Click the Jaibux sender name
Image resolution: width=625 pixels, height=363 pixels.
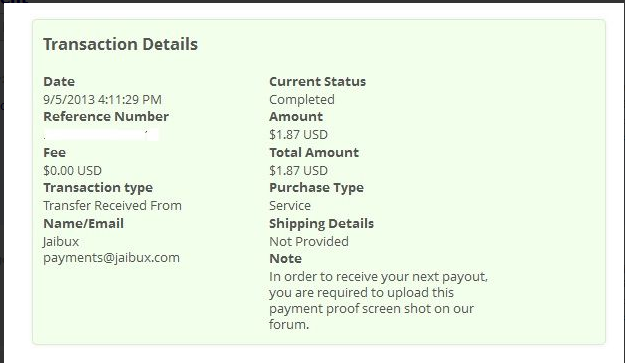(61, 241)
